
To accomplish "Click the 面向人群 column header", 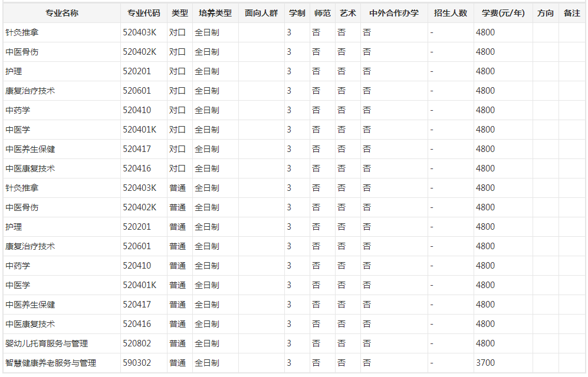I will (261, 13).
